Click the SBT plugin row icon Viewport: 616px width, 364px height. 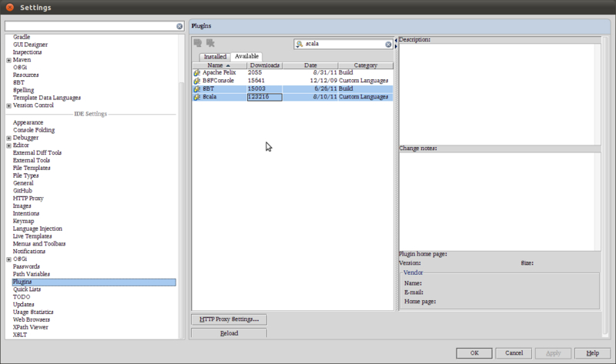pyautogui.click(x=197, y=88)
